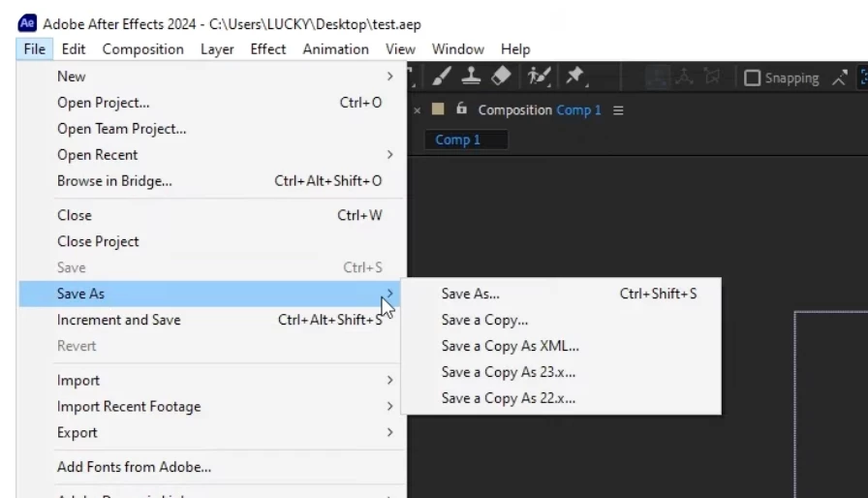Open the Composition menu
This screenshot has width=868, height=498.
(x=142, y=49)
